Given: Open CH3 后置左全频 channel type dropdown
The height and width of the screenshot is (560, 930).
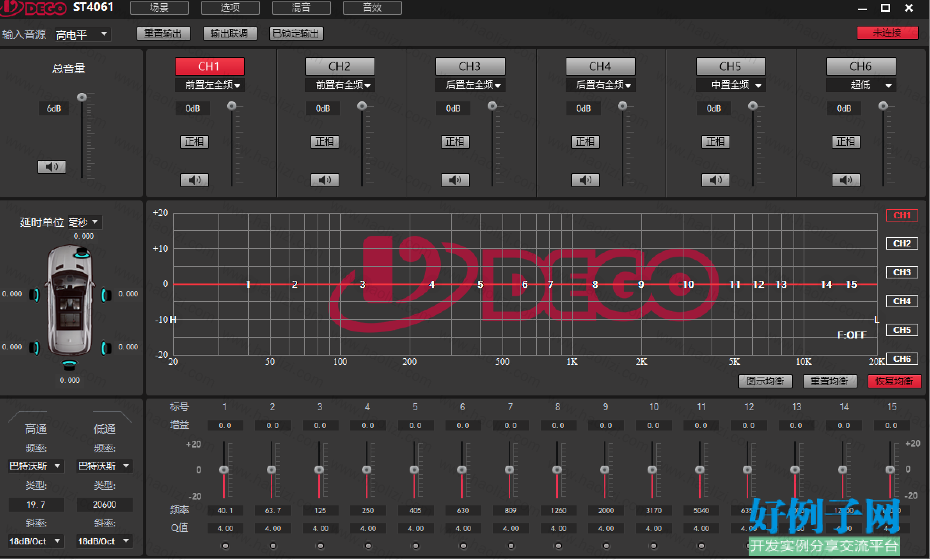Looking at the screenshot, I should point(470,85).
